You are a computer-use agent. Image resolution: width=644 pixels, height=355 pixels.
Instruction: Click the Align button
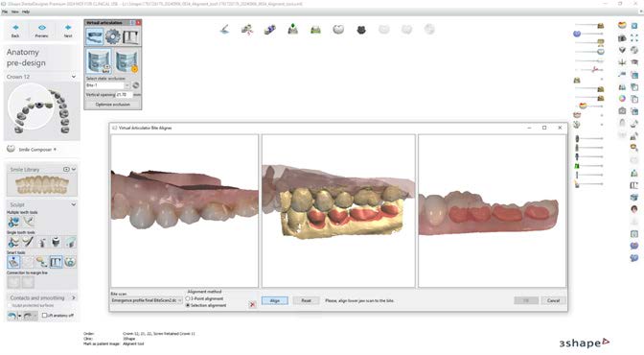pyautogui.click(x=275, y=300)
